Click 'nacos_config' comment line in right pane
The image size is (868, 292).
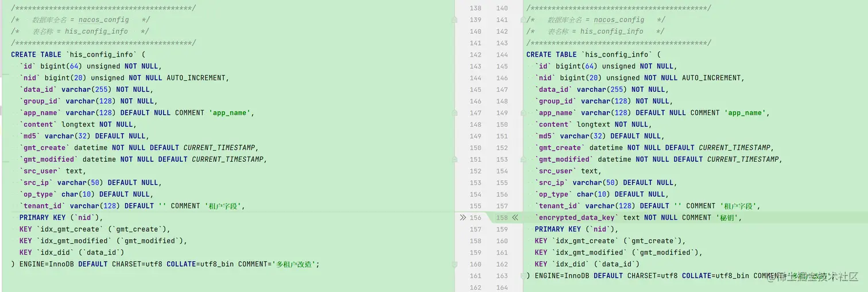pyautogui.click(x=596, y=20)
